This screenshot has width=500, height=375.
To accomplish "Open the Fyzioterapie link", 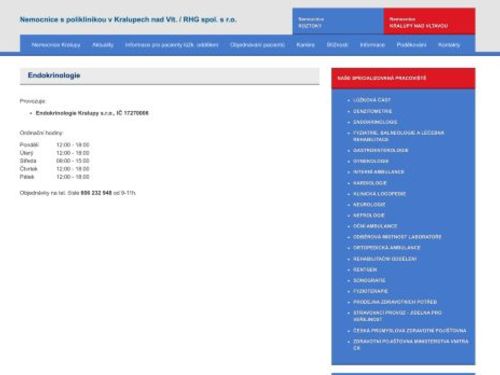I will point(370,291).
